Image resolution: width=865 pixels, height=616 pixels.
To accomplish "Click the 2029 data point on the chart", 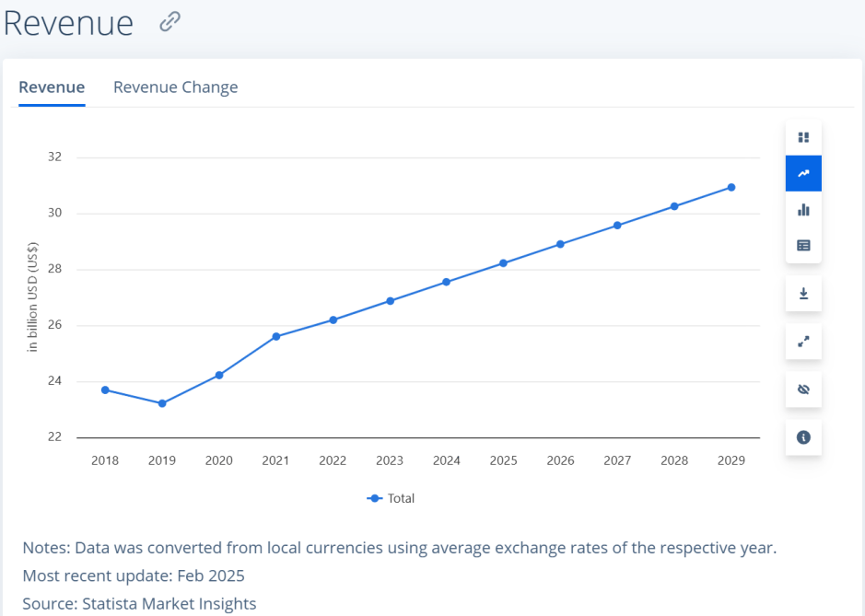I will (x=731, y=187).
